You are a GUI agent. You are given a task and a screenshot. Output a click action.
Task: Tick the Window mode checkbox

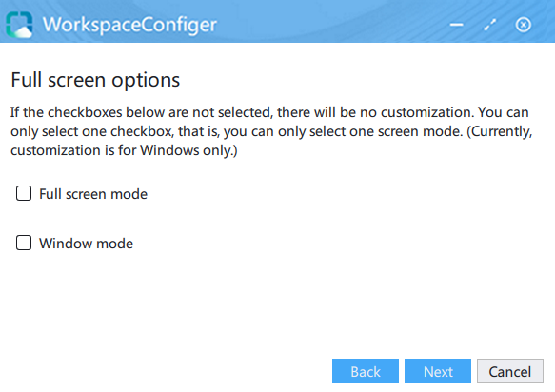pos(24,243)
